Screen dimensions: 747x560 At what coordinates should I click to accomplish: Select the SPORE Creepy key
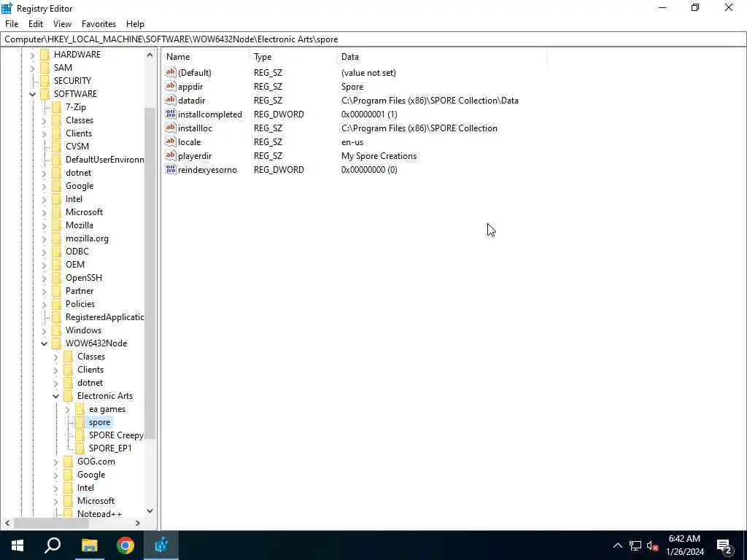click(116, 435)
